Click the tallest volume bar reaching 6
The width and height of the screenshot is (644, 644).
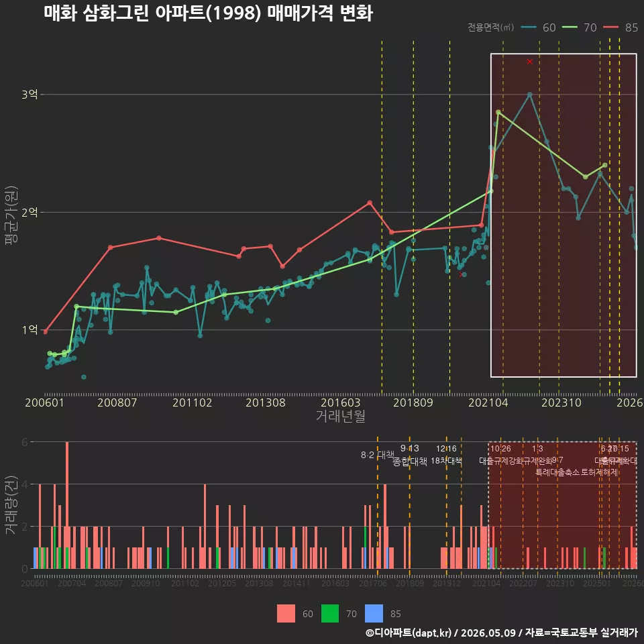(x=67, y=505)
